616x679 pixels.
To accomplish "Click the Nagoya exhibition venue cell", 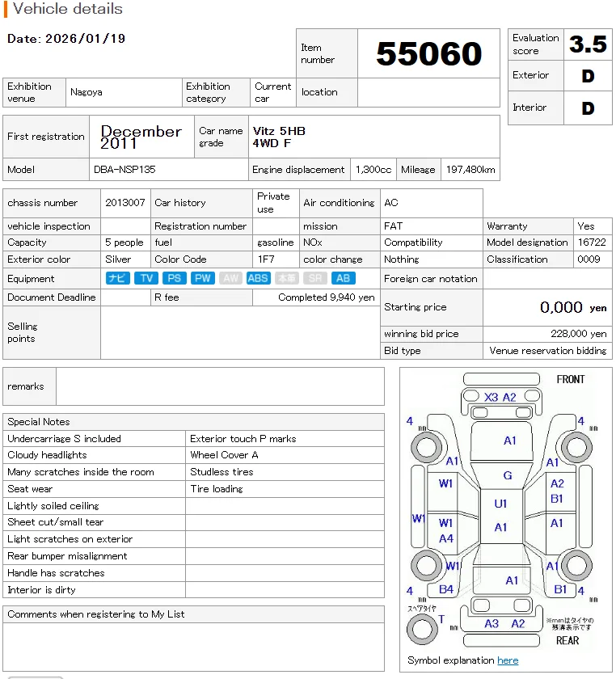I will [124, 92].
